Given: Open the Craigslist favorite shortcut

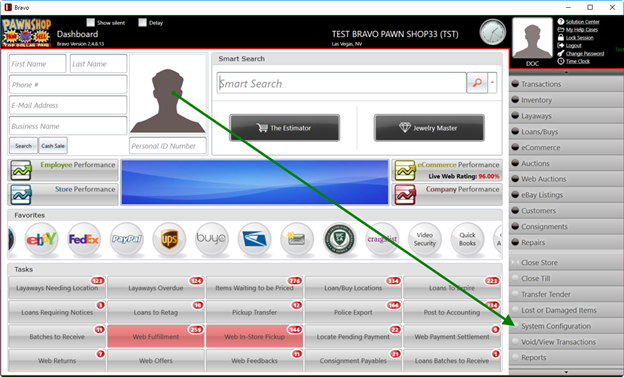Looking at the screenshot, I should tap(382, 239).
